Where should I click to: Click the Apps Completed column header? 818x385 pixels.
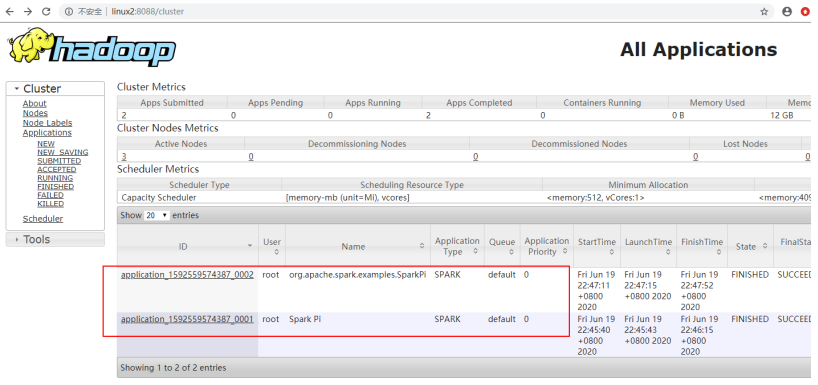479,103
